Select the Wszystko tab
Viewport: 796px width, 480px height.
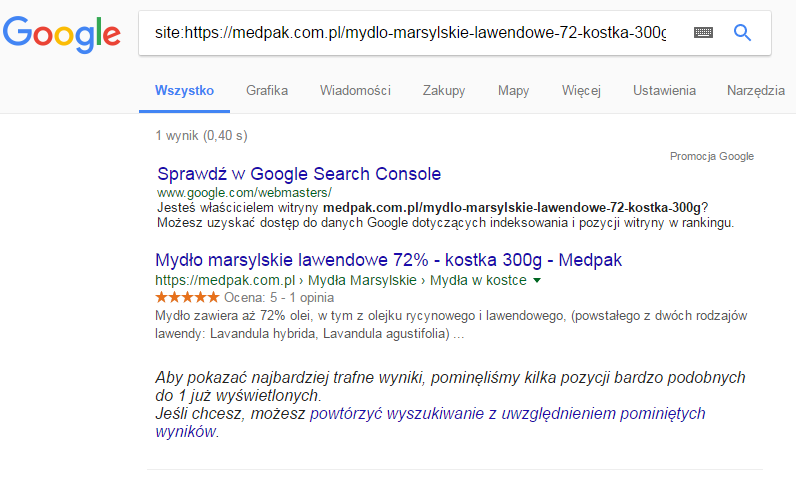(185, 91)
